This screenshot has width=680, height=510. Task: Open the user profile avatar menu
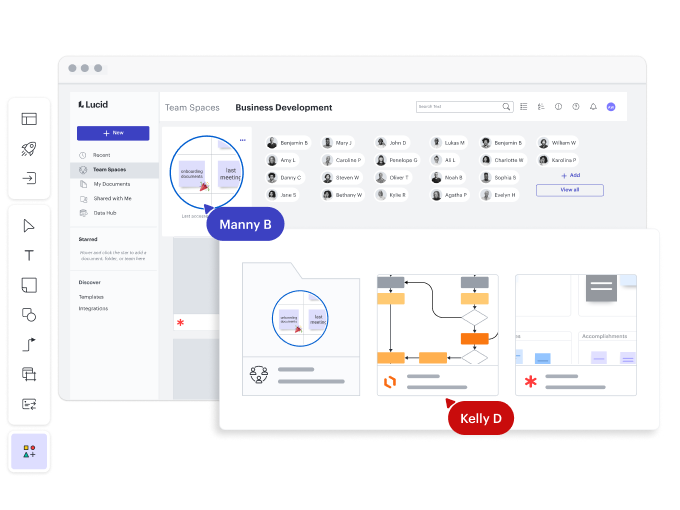tap(611, 107)
